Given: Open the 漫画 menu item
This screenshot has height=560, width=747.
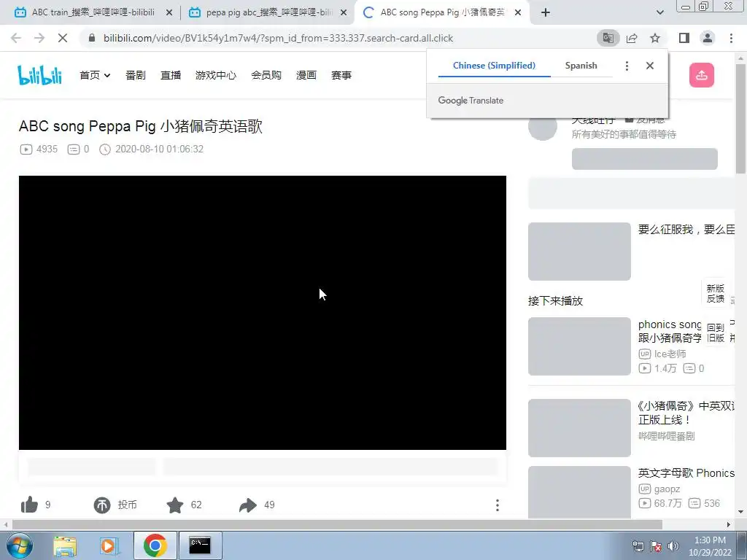Looking at the screenshot, I should [306, 75].
